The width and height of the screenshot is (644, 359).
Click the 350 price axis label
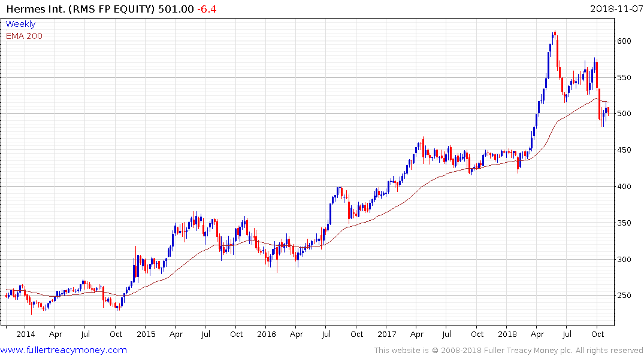tap(624, 223)
